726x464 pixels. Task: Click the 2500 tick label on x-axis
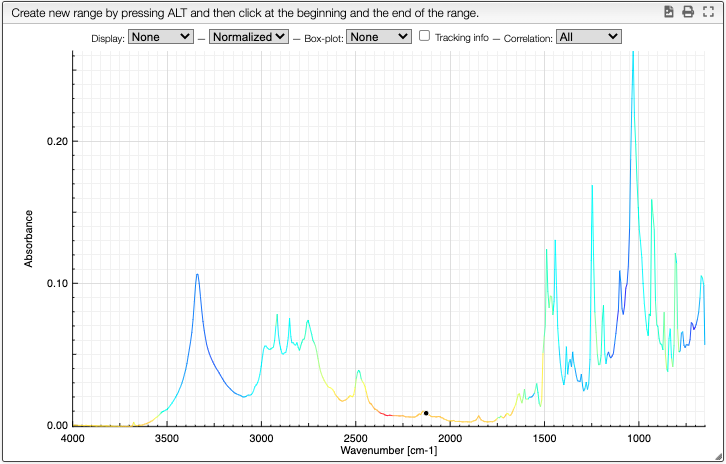(x=356, y=439)
